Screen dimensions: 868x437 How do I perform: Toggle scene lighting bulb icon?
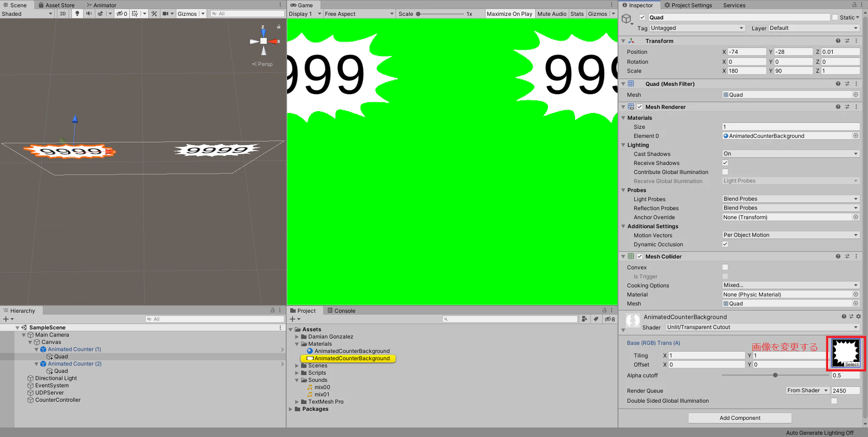coord(77,14)
